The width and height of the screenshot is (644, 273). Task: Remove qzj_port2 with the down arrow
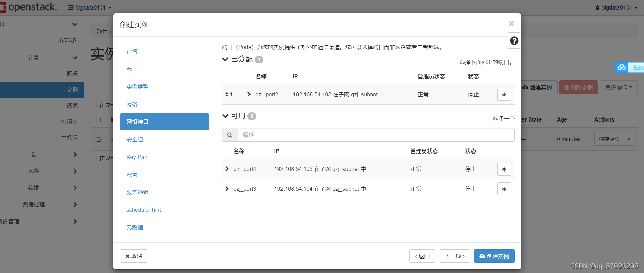coord(504,94)
